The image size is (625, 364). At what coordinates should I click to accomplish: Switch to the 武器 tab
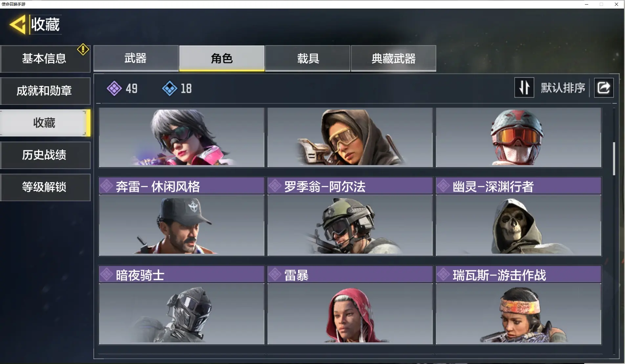pyautogui.click(x=136, y=58)
